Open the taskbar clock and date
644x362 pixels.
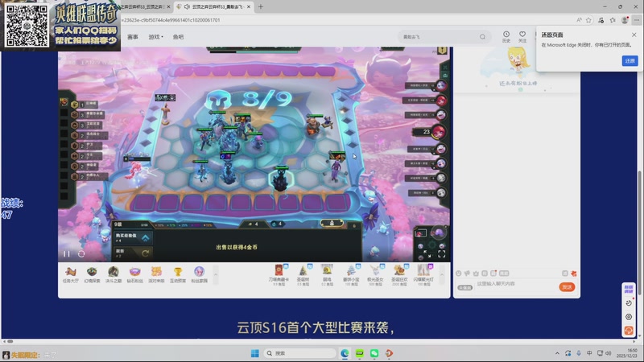[627, 353]
